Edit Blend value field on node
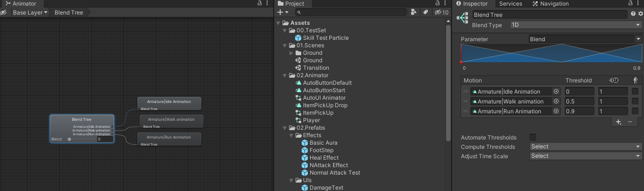This screenshot has width=644, height=191. point(105,139)
